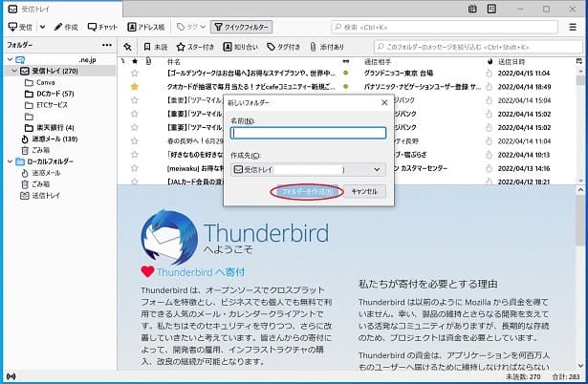Sort by star column header
The image size is (588, 384).
click(x=135, y=61)
